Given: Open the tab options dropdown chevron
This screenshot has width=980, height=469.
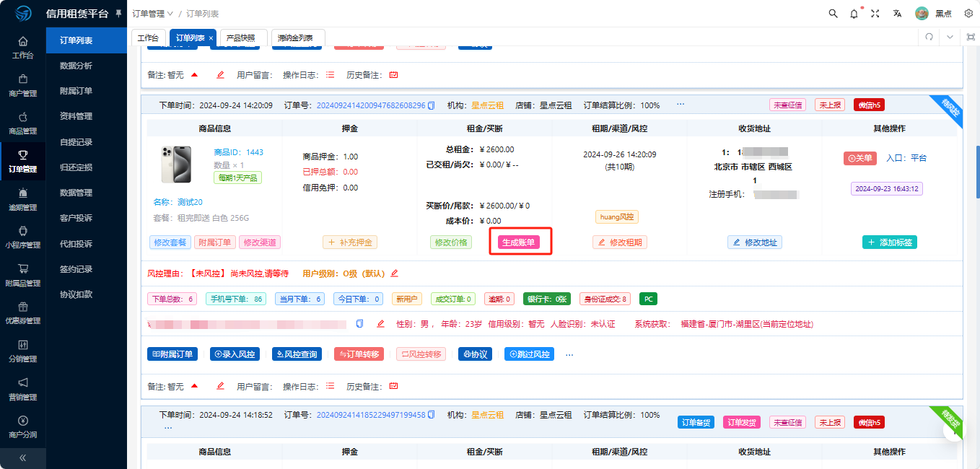Looking at the screenshot, I should tap(950, 37).
